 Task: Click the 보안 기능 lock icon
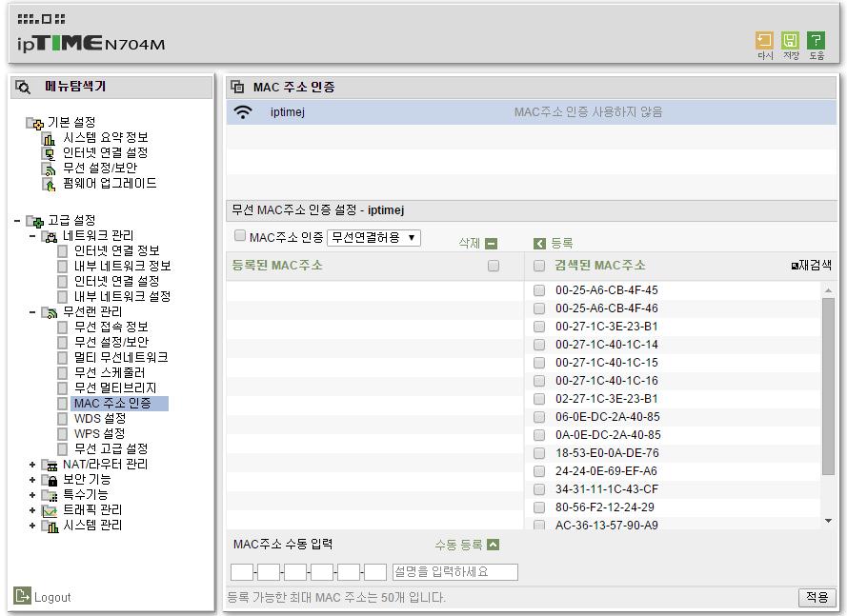coord(50,480)
